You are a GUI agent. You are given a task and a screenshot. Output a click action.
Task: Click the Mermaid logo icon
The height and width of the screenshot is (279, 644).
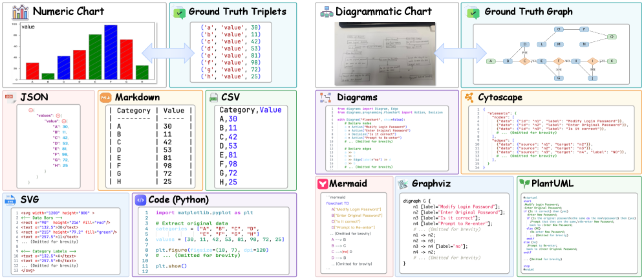(x=323, y=183)
